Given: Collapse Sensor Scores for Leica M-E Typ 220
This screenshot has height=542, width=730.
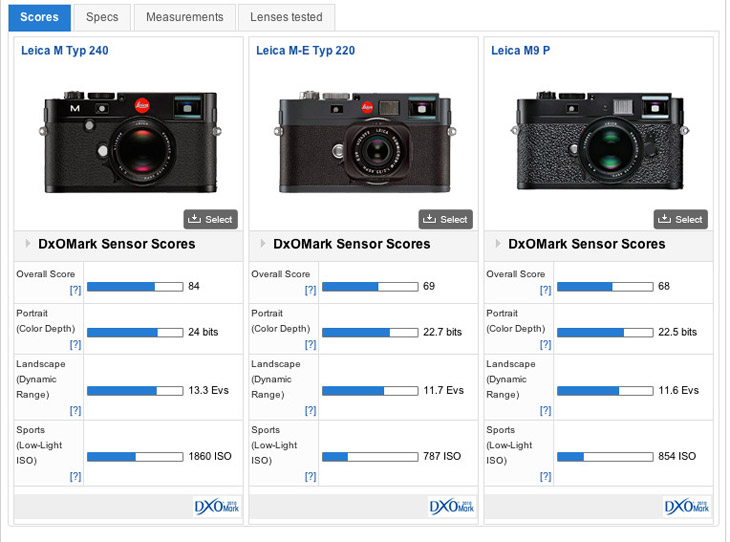Looking at the screenshot, I should [x=263, y=244].
